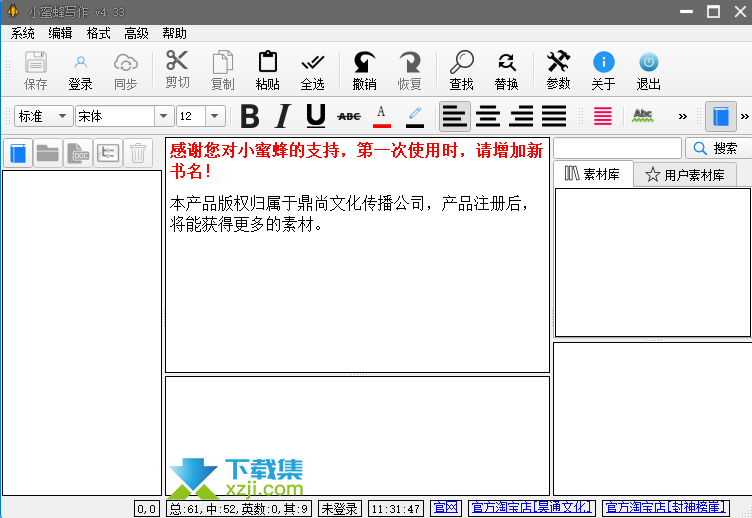Open 官方淘宝店[昊通文化] link

pyautogui.click(x=531, y=508)
